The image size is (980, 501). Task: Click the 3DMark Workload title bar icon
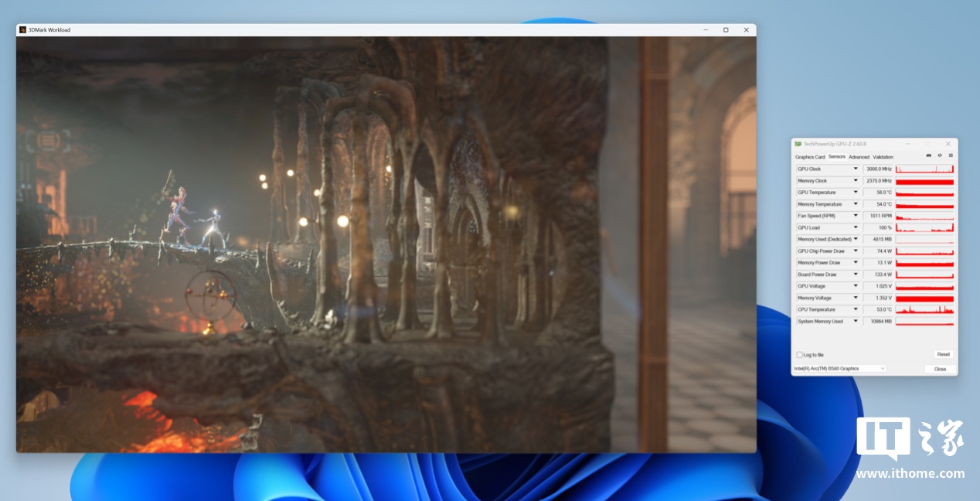pyautogui.click(x=22, y=30)
